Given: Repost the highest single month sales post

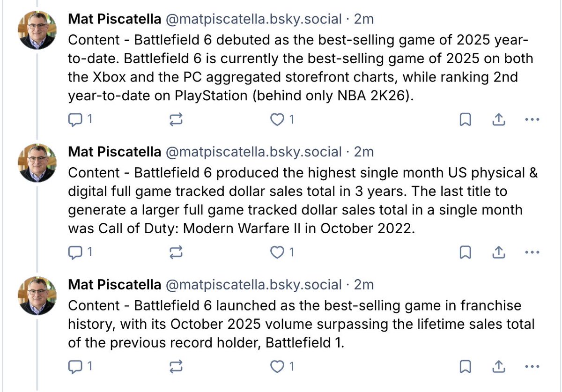Looking at the screenshot, I should [176, 253].
